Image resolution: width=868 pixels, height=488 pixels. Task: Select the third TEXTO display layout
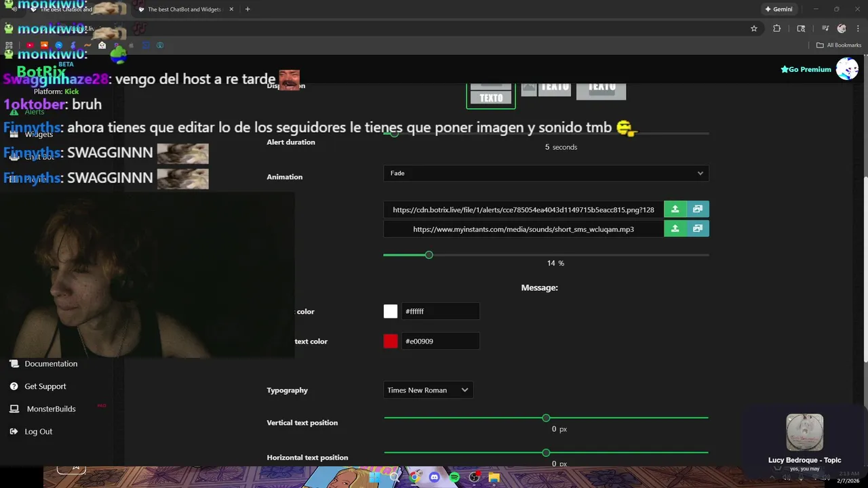601,91
